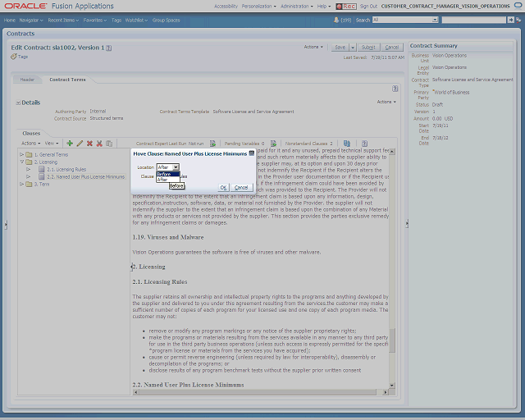Close the Move Clause dialog via corner icon

[252, 153]
